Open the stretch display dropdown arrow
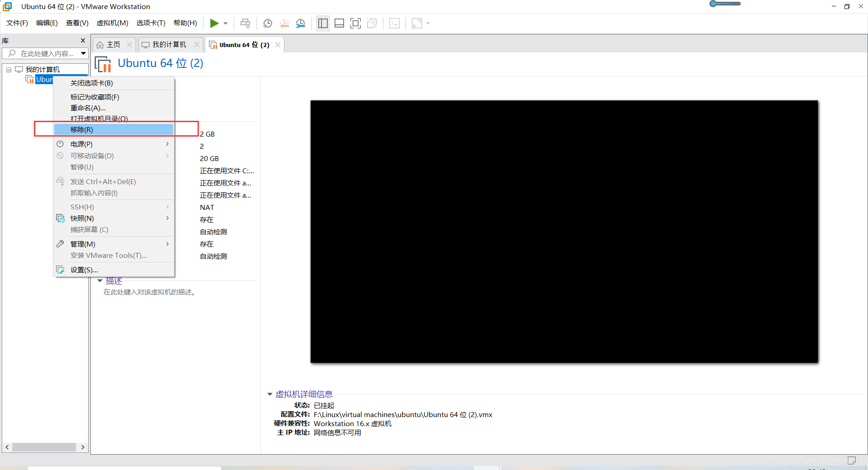The image size is (868, 470). click(x=428, y=24)
